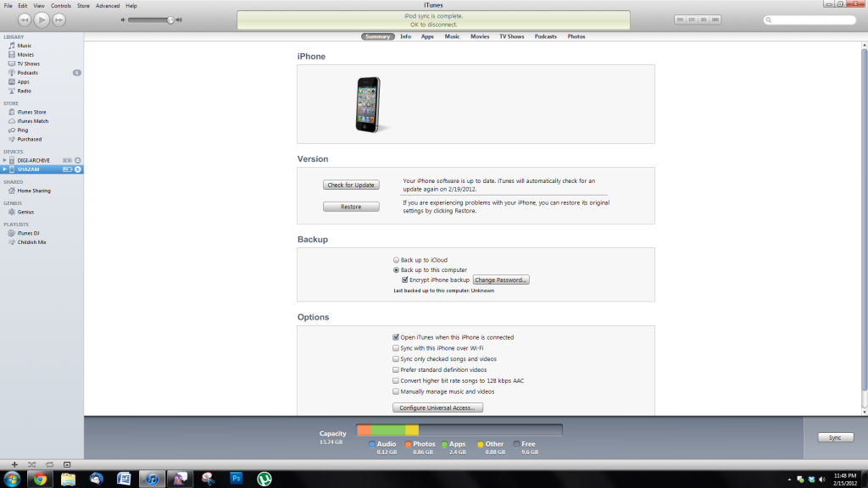868x488 pixels.
Task: Open Radio in the sidebar
Action: click(24, 91)
